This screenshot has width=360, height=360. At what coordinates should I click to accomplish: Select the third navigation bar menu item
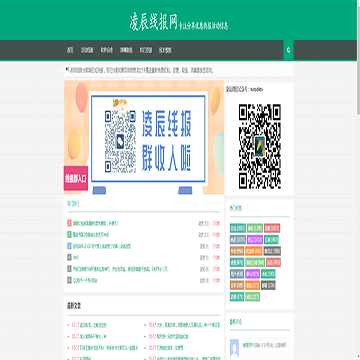point(107,50)
